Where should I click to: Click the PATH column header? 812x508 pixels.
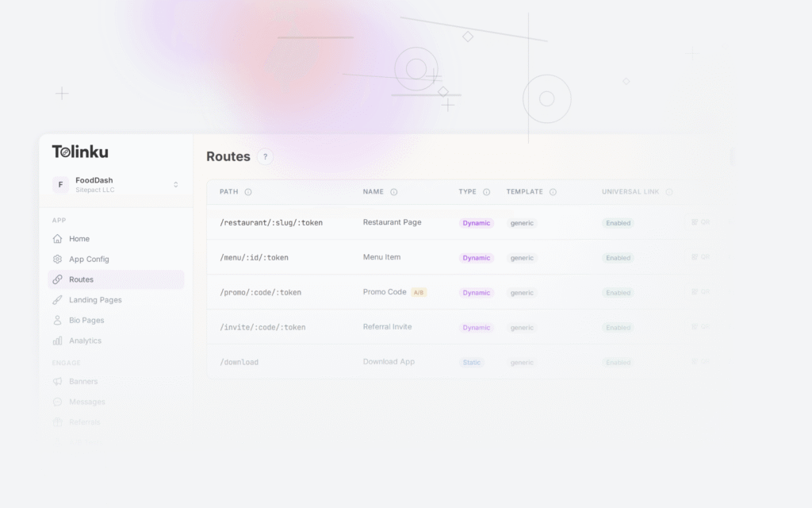click(229, 192)
